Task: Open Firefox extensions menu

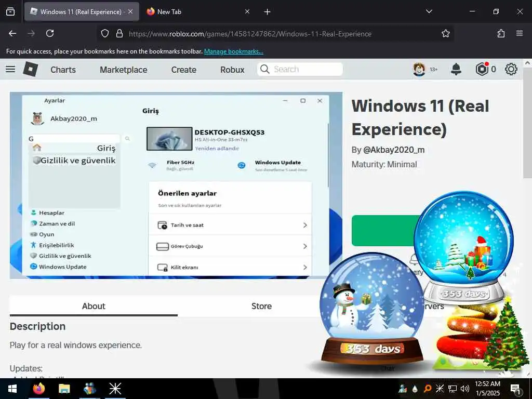Action: [x=501, y=33]
